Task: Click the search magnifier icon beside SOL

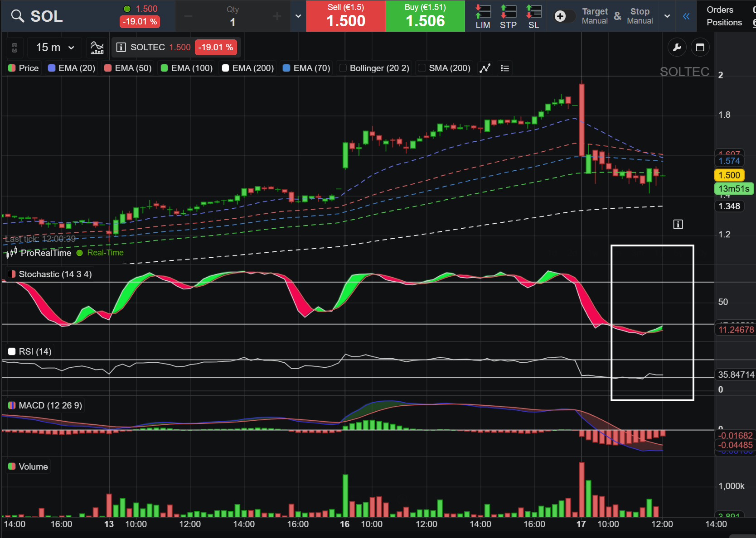Action: (x=18, y=16)
